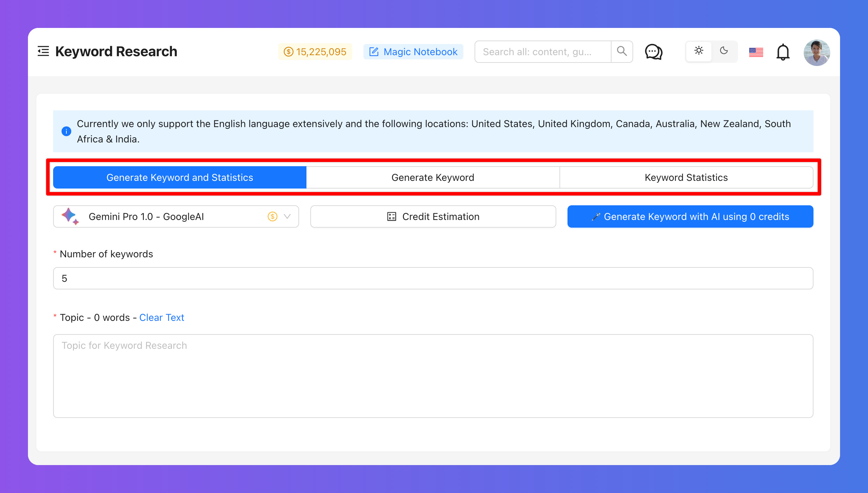Viewport: 868px width, 493px height.
Task: Switch to the Generate Keyword tab
Action: [433, 177]
